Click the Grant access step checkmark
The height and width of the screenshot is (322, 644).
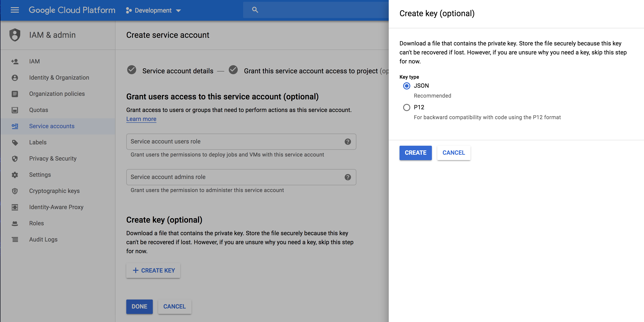233,70
